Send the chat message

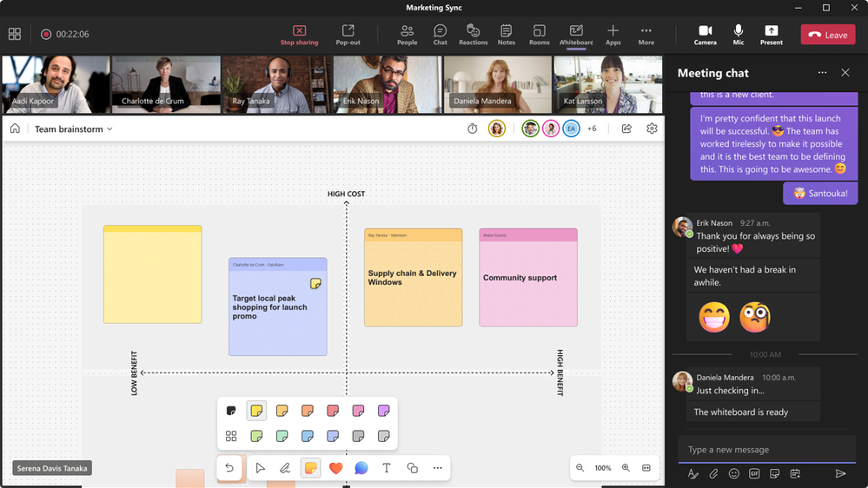point(840,473)
